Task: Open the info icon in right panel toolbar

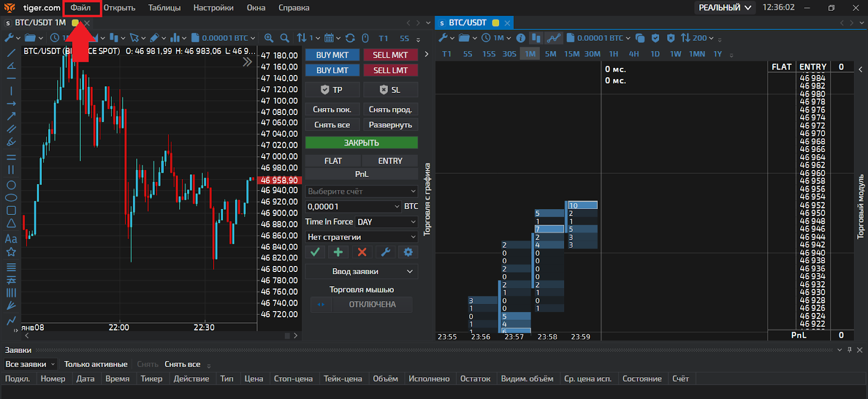Action: [x=521, y=38]
